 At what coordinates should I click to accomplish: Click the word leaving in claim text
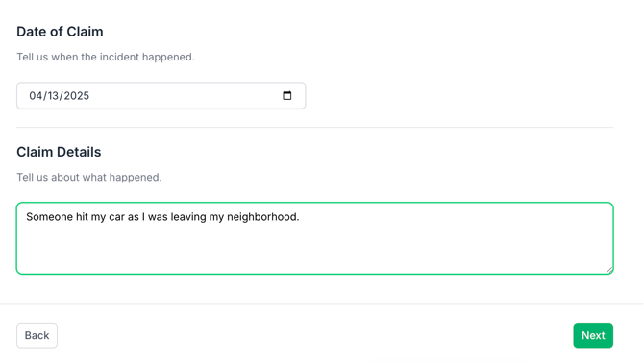(x=188, y=217)
